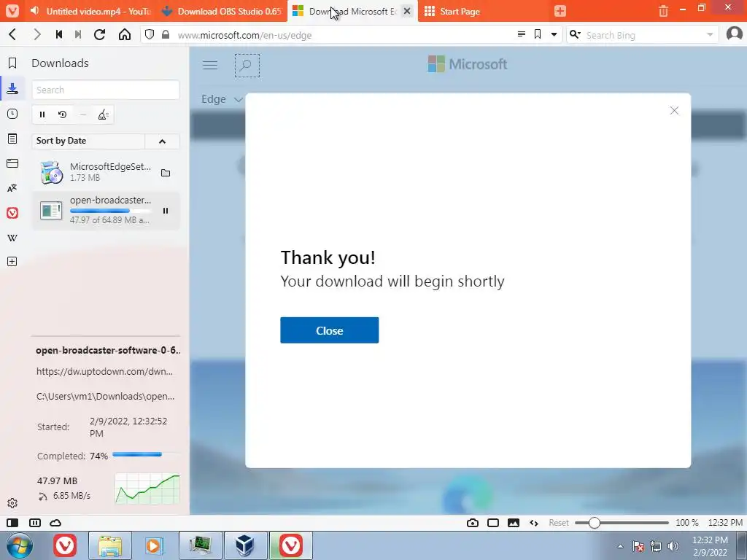Image resolution: width=747 pixels, height=560 pixels.
Task: Toggle tab tiling in status bar
Action: (35, 523)
